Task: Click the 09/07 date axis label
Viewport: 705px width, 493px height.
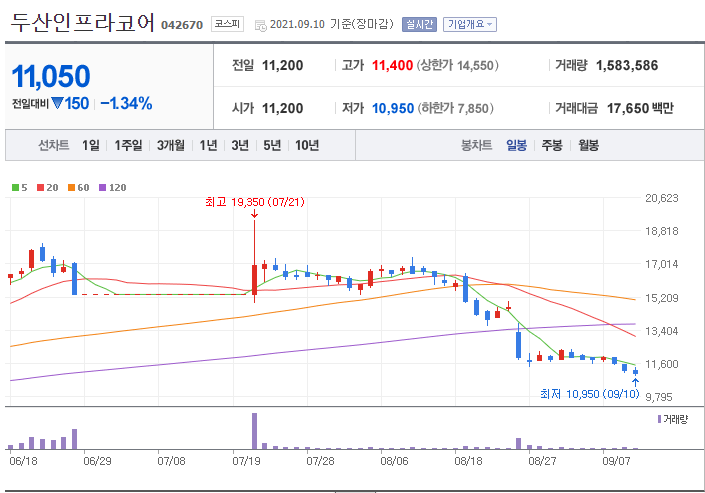Action: [x=616, y=461]
